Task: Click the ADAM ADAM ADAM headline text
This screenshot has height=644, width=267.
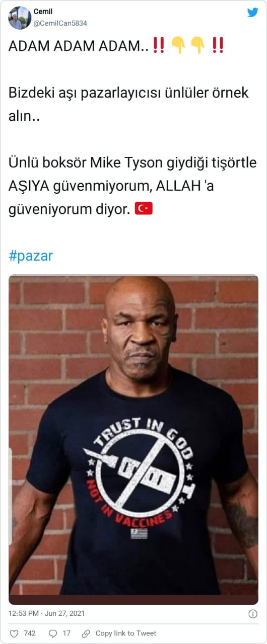Action: pos(79,46)
